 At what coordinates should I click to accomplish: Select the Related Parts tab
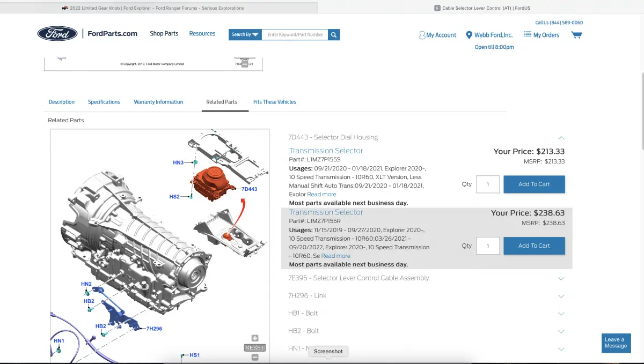[222, 102]
